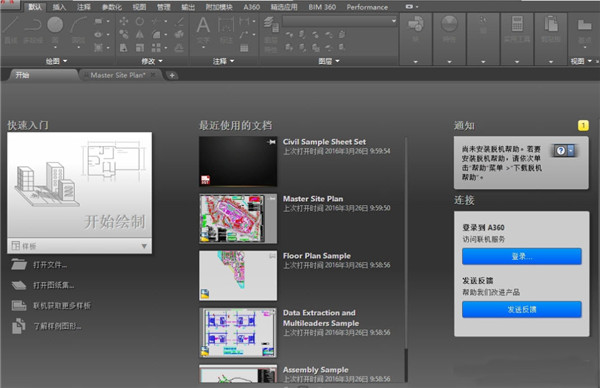Click the 开始绘制 start drawing tile
This screenshot has height=388, width=600.
tap(80, 185)
